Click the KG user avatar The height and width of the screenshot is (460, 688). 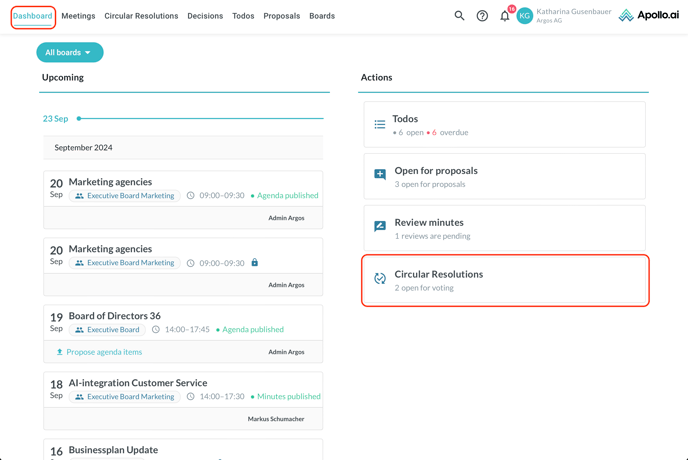(524, 16)
